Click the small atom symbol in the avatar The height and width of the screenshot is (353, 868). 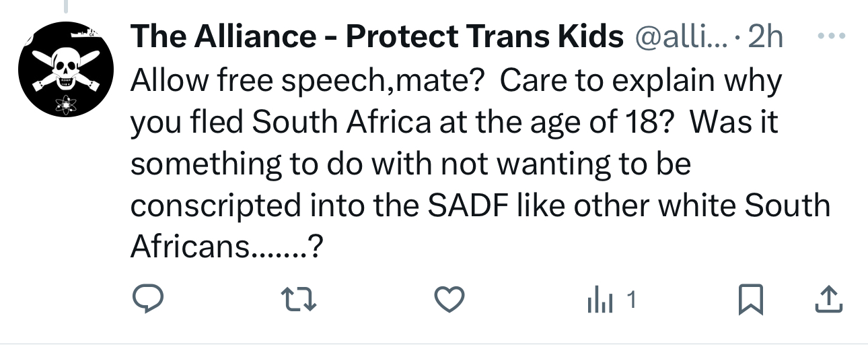click(x=65, y=104)
